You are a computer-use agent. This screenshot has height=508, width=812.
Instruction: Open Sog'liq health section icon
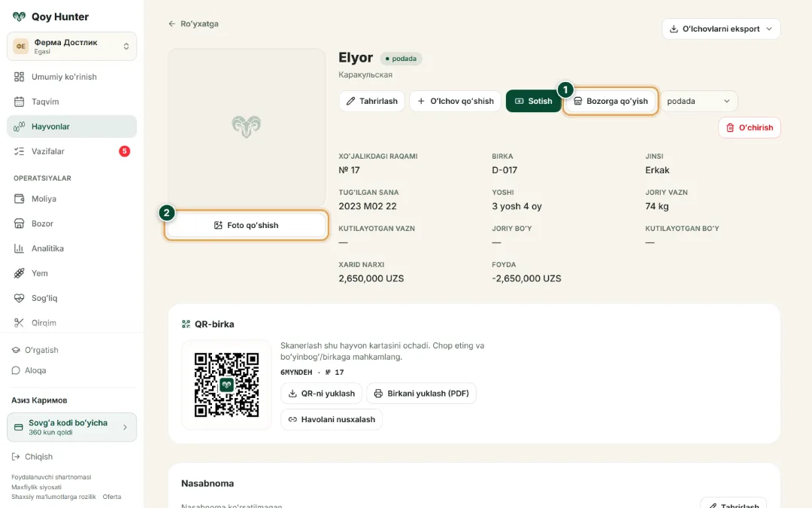pyautogui.click(x=19, y=298)
